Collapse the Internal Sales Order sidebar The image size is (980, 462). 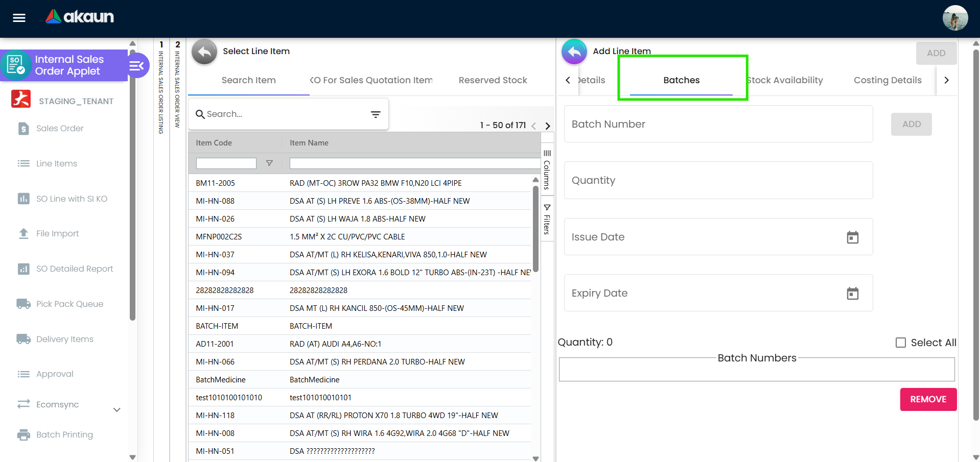point(136,66)
